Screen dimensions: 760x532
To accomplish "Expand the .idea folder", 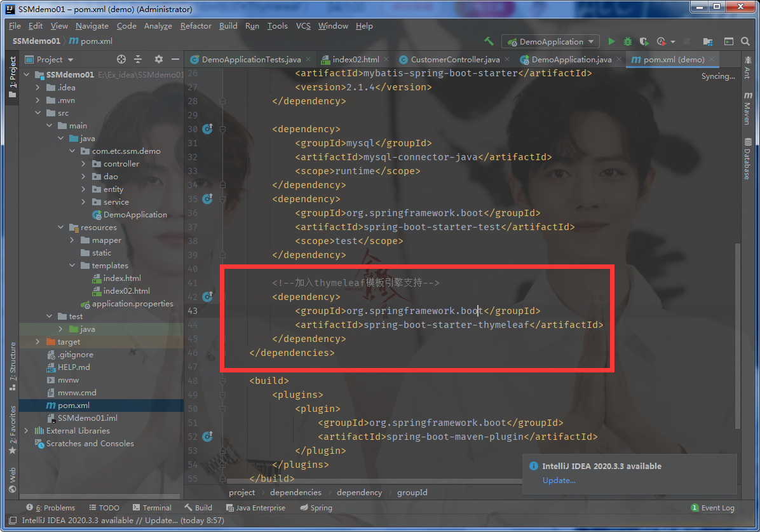I will tap(37, 87).
